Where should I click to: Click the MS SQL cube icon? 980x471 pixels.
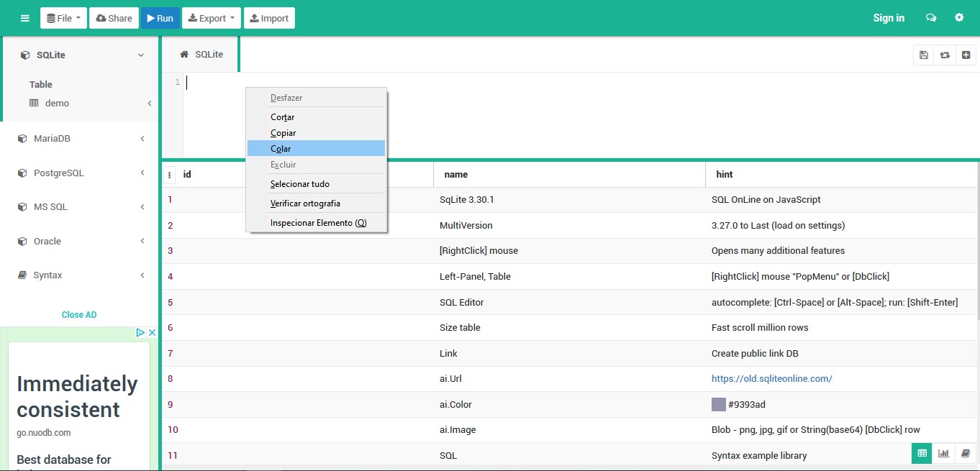22,207
